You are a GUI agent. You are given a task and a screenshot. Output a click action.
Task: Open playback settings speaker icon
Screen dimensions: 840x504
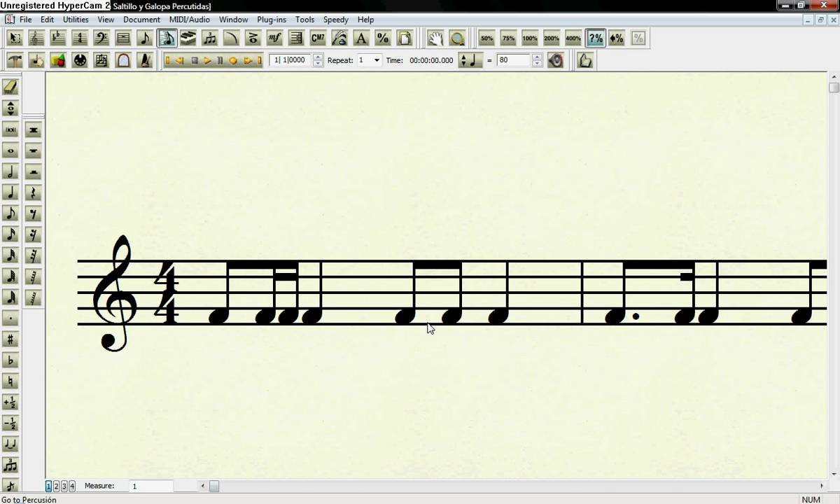click(x=556, y=60)
